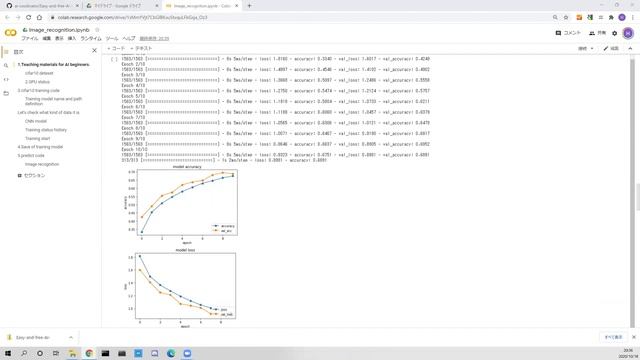Click the add セクション button
The height and width of the screenshot is (360, 640).
[x=31, y=176]
